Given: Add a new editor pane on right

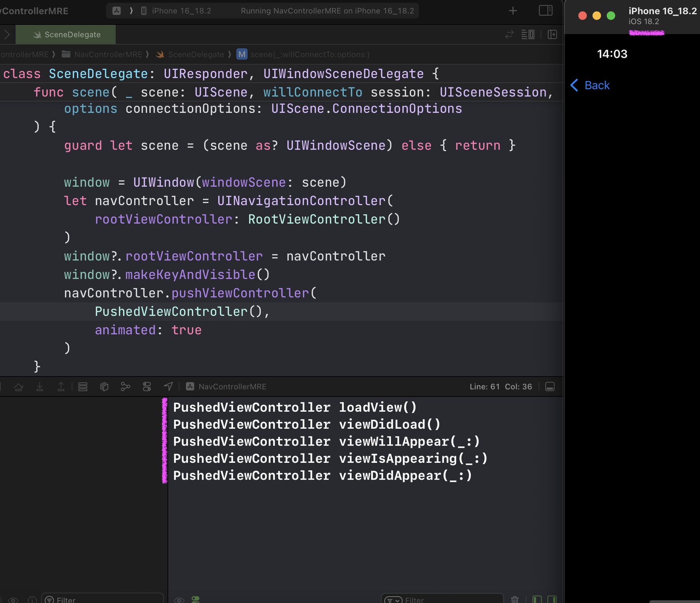Looking at the screenshot, I should [x=552, y=35].
